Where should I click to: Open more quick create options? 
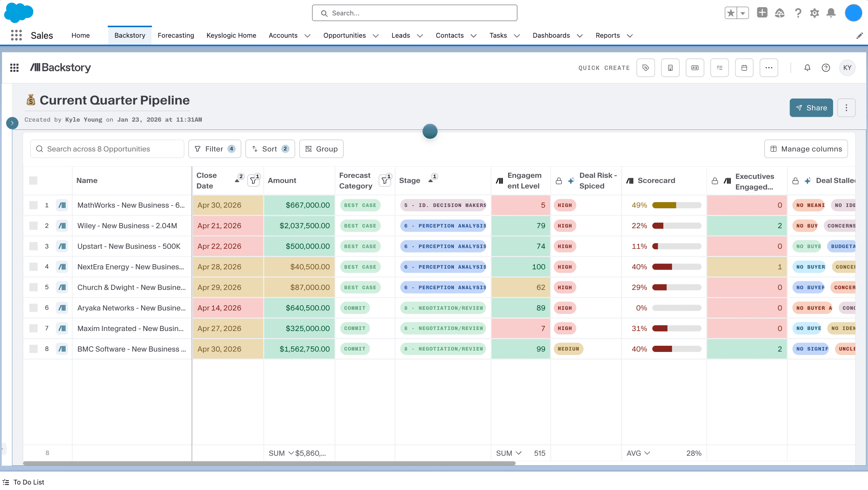[769, 68]
